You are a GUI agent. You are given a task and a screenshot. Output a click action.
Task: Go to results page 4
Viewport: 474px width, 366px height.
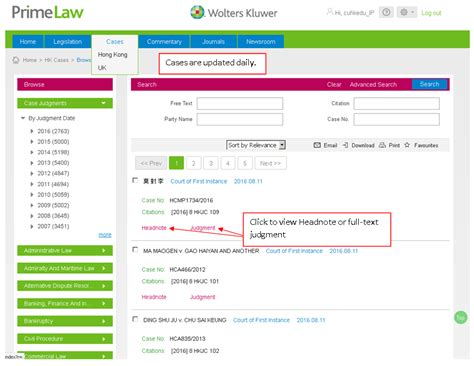(228, 163)
